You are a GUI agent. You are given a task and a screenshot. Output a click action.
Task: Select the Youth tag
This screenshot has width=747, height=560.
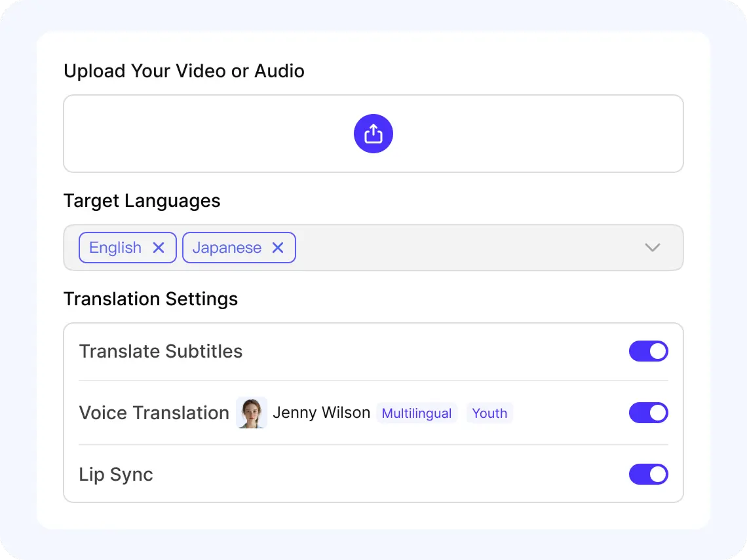489,413
